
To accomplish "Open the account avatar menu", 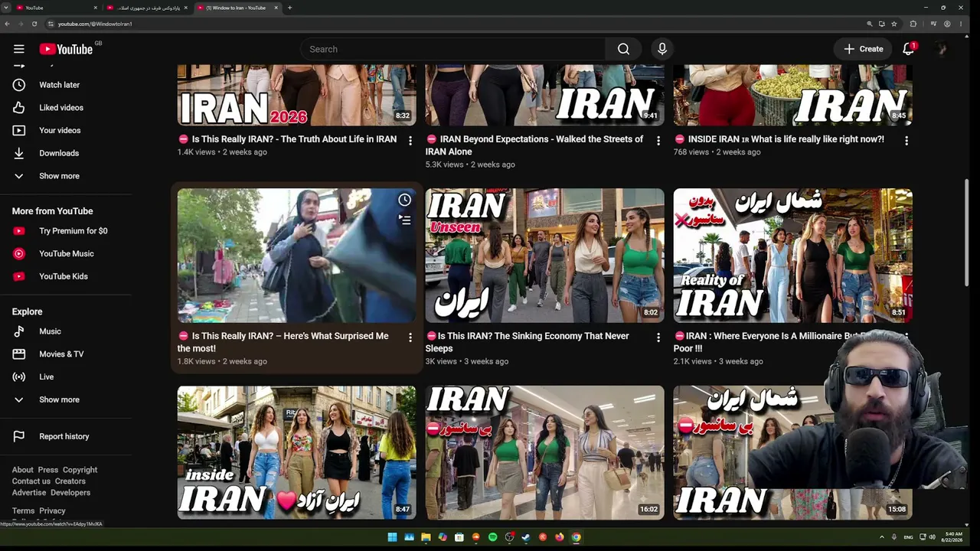I will (942, 49).
